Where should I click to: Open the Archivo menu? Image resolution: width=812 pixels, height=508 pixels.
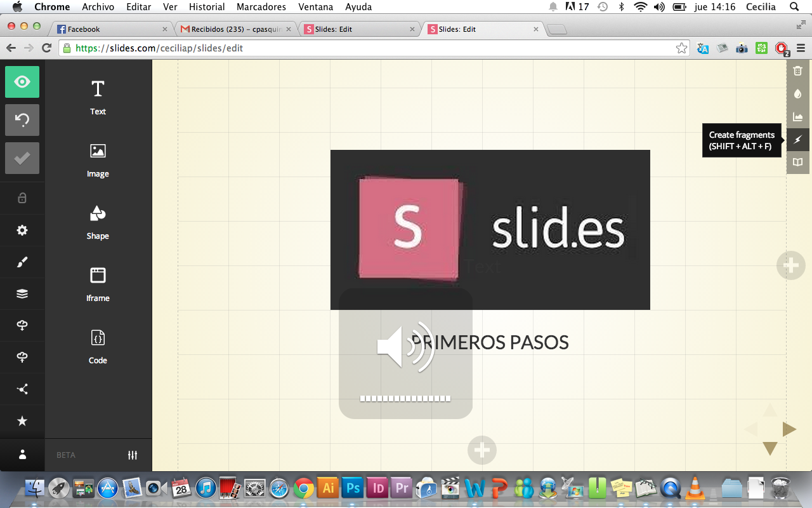tap(98, 7)
